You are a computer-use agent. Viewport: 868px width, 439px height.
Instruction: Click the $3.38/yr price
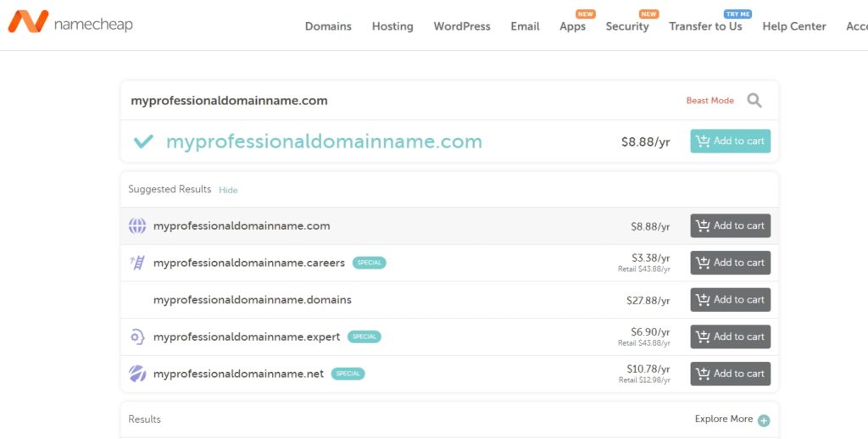(650, 258)
